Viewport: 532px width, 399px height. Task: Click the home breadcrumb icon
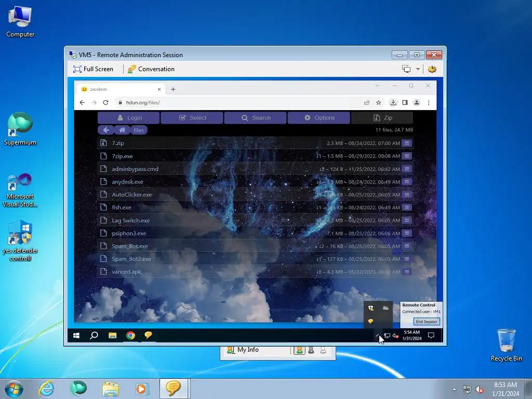pos(122,130)
